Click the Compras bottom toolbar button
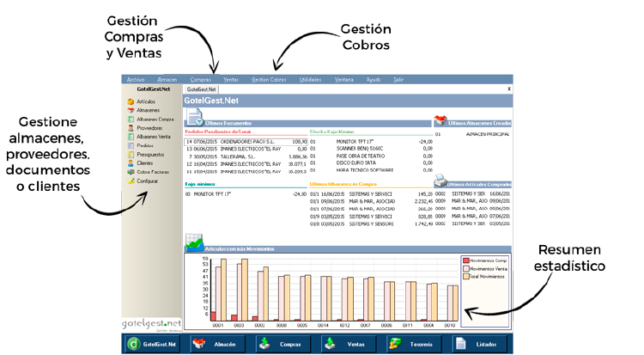 [283, 345]
